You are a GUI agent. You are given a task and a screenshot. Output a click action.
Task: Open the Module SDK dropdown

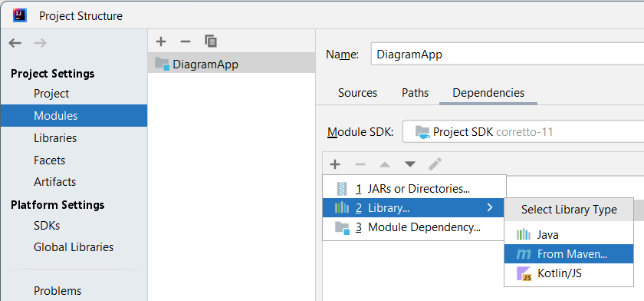click(523, 131)
